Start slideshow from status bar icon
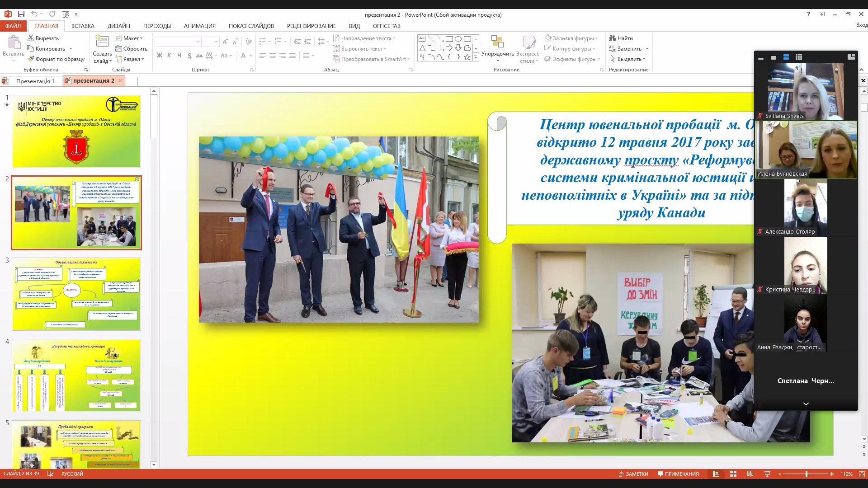 tap(767, 474)
